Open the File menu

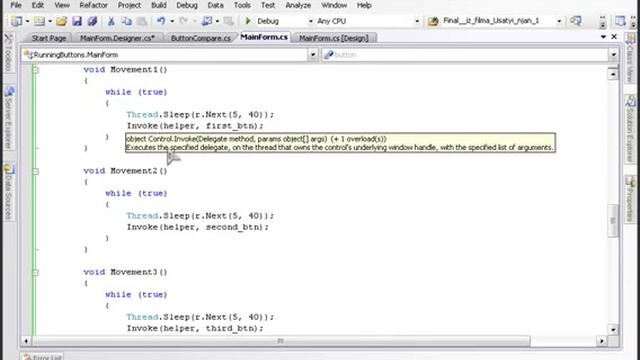click(x=16, y=5)
